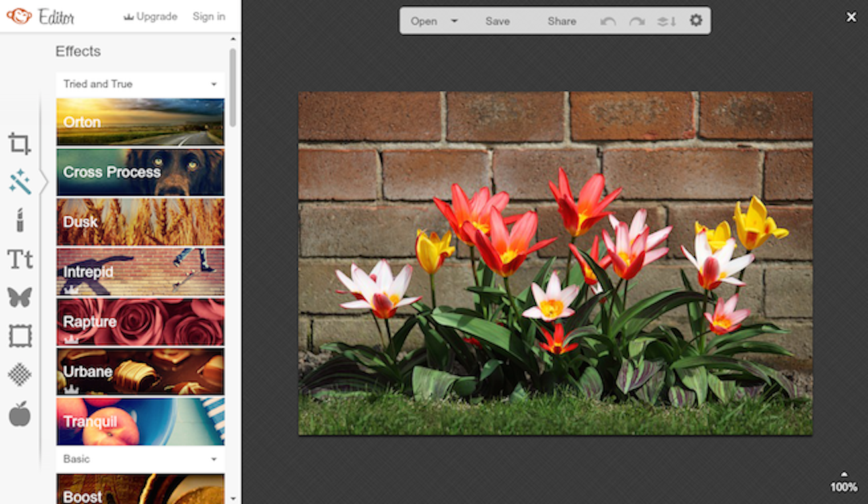Open the Frames panel icon
This screenshot has height=504, width=868.
[x=20, y=336]
